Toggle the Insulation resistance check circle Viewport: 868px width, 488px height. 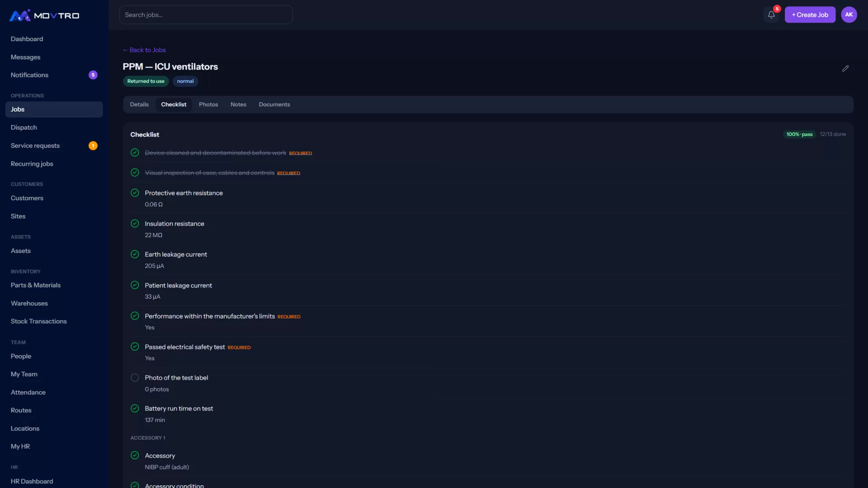(x=135, y=224)
